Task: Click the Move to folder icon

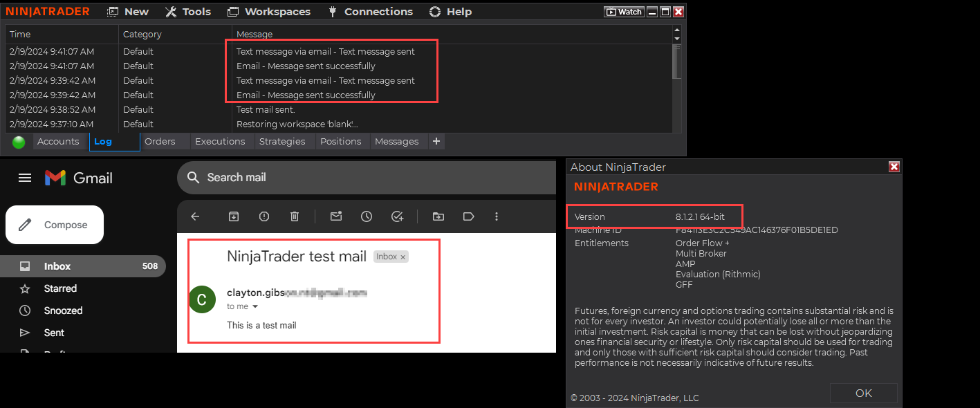Action: [438, 216]
